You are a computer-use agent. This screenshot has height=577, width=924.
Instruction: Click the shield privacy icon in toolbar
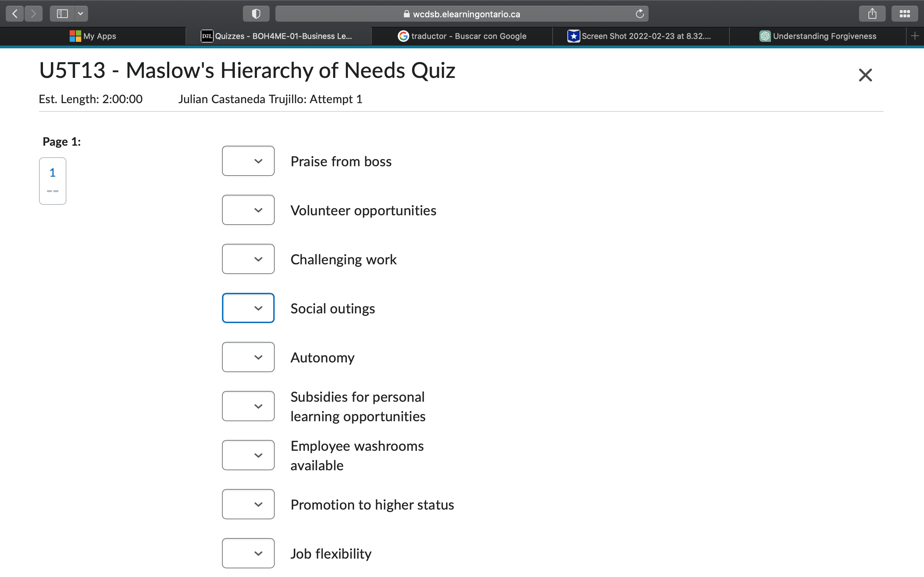point(256,13)
